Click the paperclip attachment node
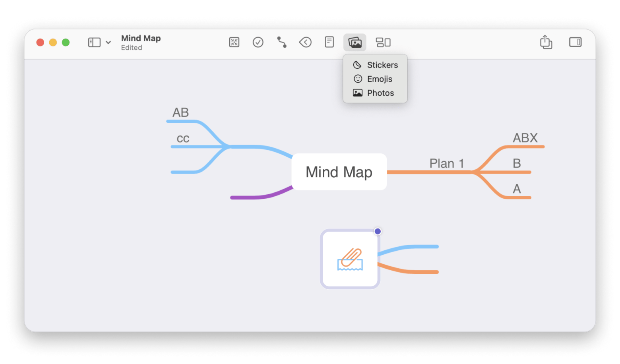This screenshot has height=364, width=620. click(350, 259)
